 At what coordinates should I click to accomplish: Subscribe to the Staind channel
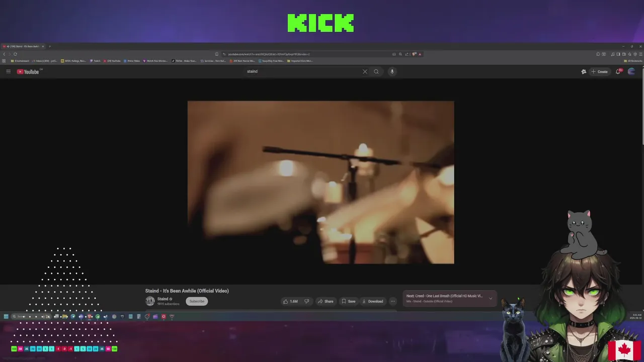point(197,301)
